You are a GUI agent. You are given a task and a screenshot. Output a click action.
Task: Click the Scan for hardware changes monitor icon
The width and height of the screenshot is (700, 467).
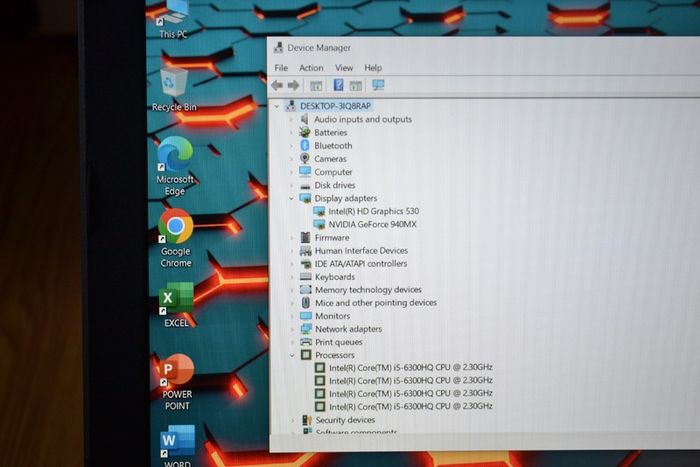pos(378,85)
